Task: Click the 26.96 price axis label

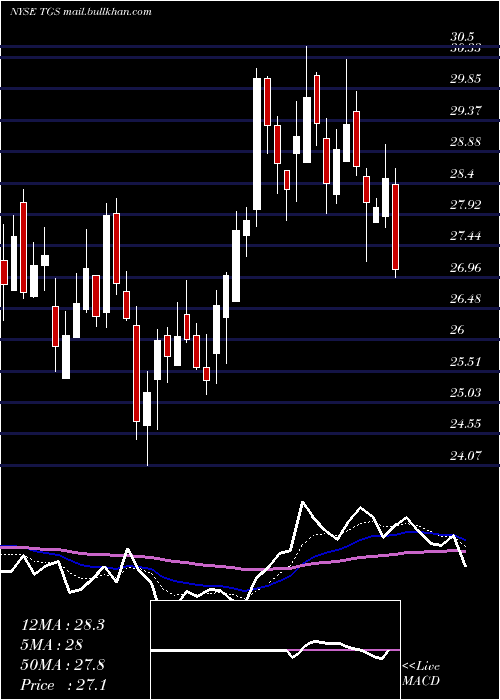Action: (x=466, y=268)
